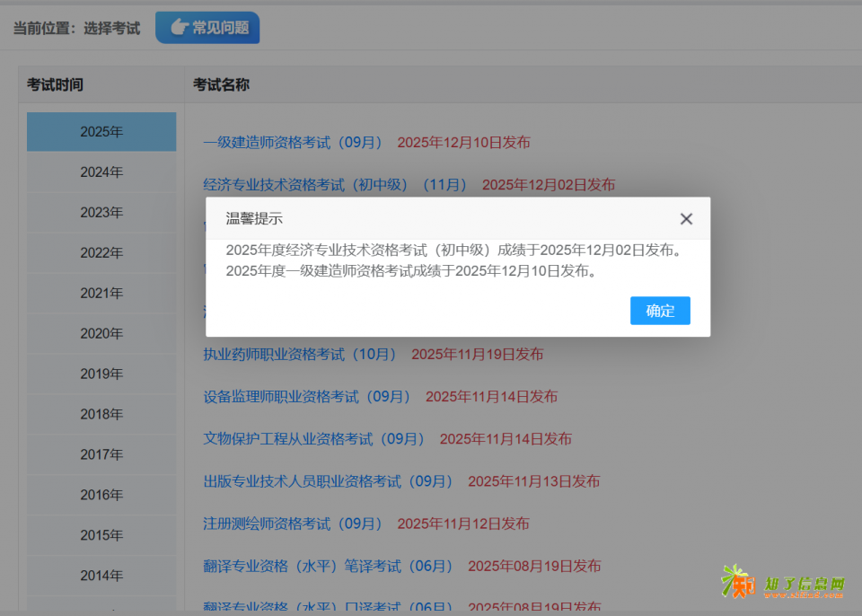Open 出版专业技术人员职业资格考试 results
Screen dimensions: 862x616
[x=328, y=481]
